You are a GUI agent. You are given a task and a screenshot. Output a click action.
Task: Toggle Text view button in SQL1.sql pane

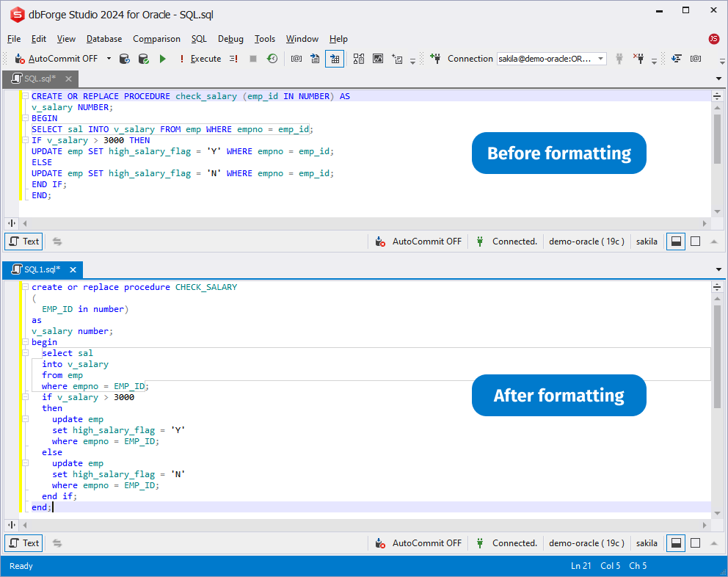pyautogui.click(x=23, y=543)
